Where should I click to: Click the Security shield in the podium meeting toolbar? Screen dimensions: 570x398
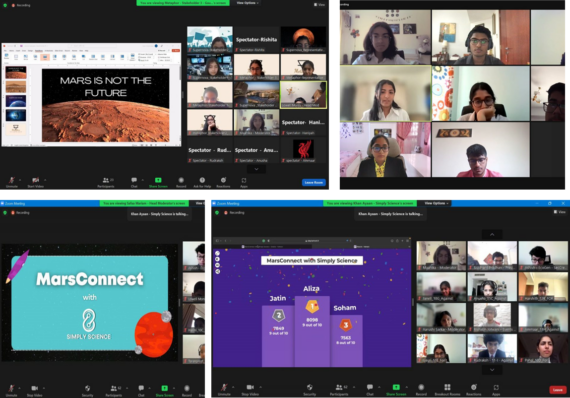pyautogui.click(x=309, y=390)
